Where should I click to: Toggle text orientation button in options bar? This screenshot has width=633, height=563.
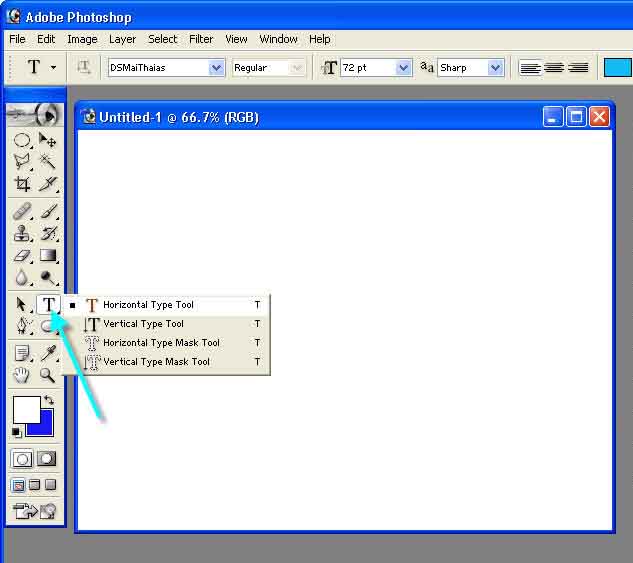coord(84,67)
